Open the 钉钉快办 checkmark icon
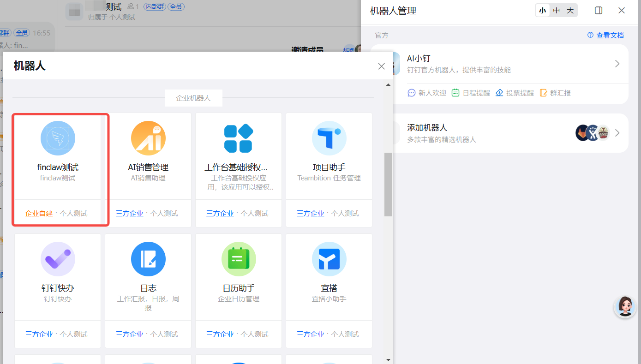 tap(58, 259)
